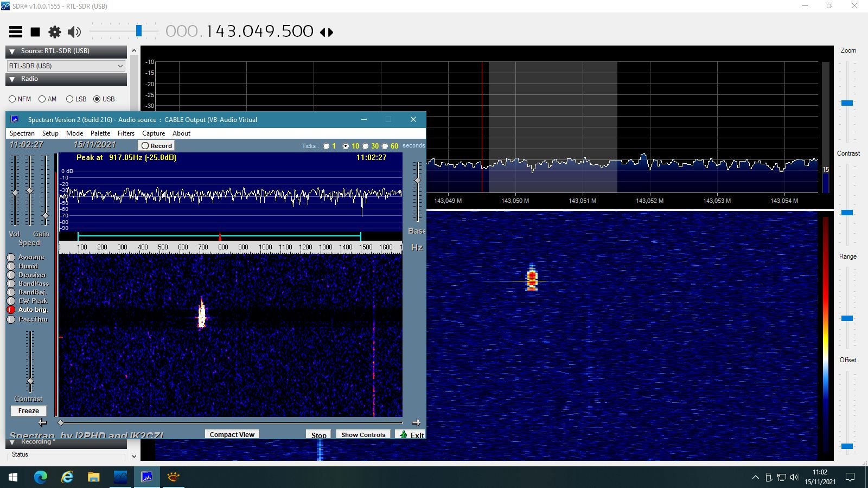The image size is (868, 488).
Task: Mute audio with the speaker icon
Action: click(74, 32)
